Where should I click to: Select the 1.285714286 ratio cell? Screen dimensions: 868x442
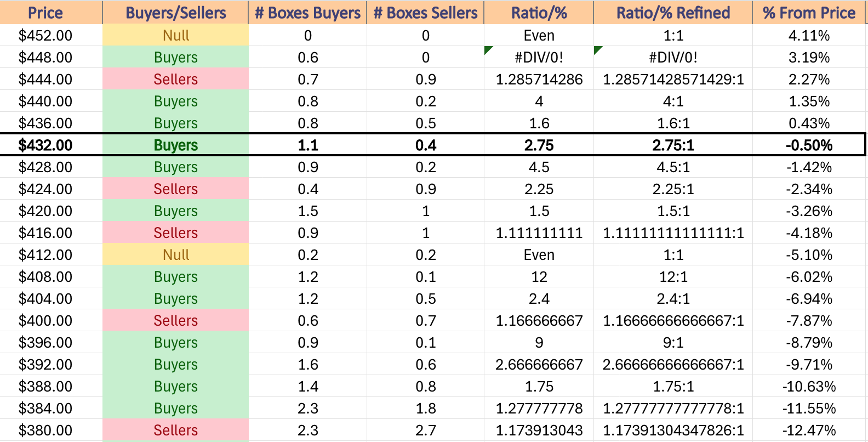(x=539, y=79)
